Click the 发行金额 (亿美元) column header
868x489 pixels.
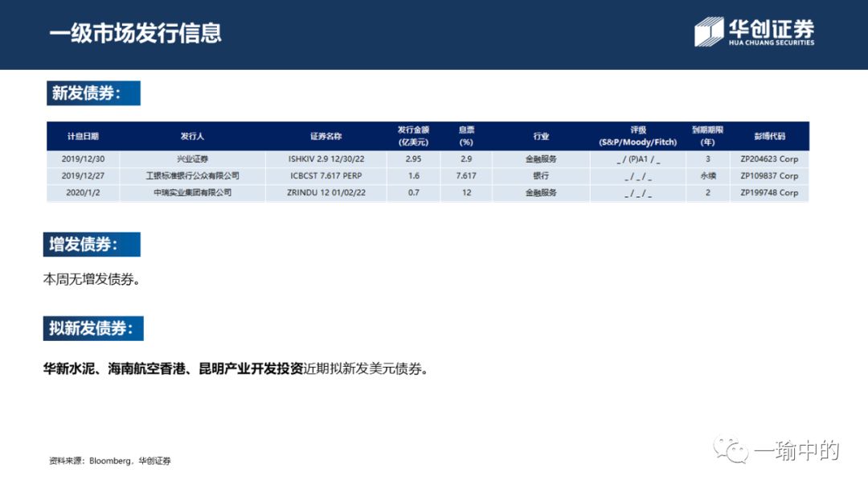click(x=413, y=136)
